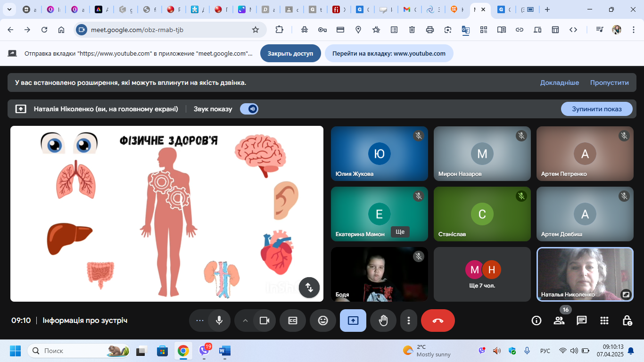Screen dimensions: 644x362
Task: Raise hand in the meeting
Action: pos(383,321)
